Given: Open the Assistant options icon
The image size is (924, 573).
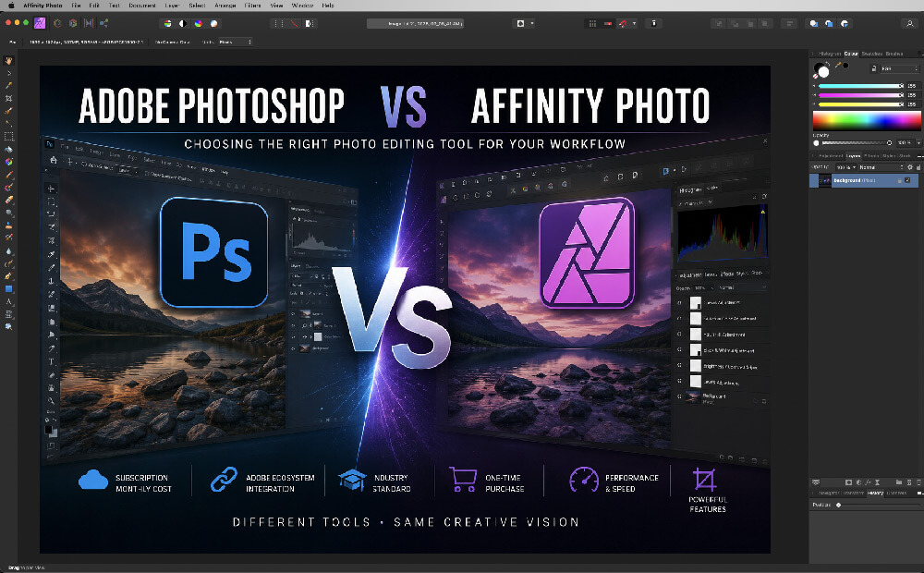Looking at the screenshot, I should (653, 24).
